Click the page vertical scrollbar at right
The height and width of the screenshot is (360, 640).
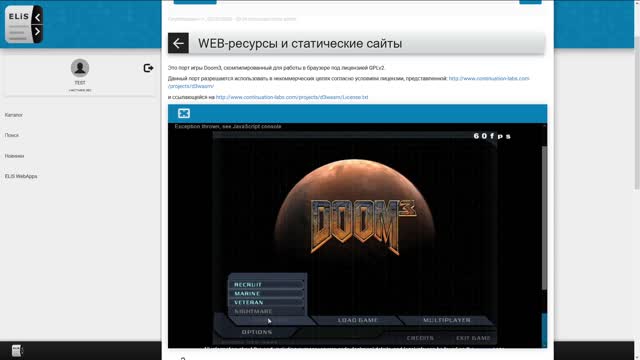click(x=637, y=113)
